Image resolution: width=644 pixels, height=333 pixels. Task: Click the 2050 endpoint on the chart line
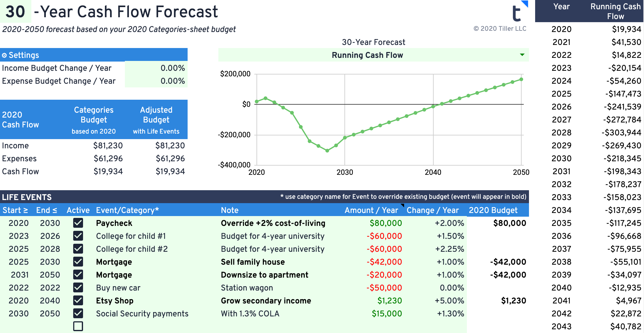pos(521,79)
